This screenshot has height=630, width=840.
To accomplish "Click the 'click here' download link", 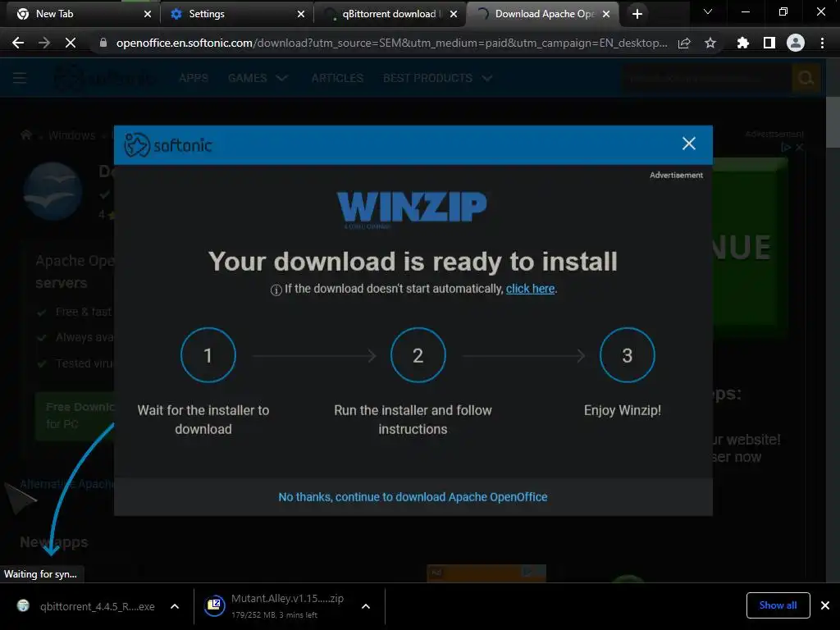I will 530,289.
